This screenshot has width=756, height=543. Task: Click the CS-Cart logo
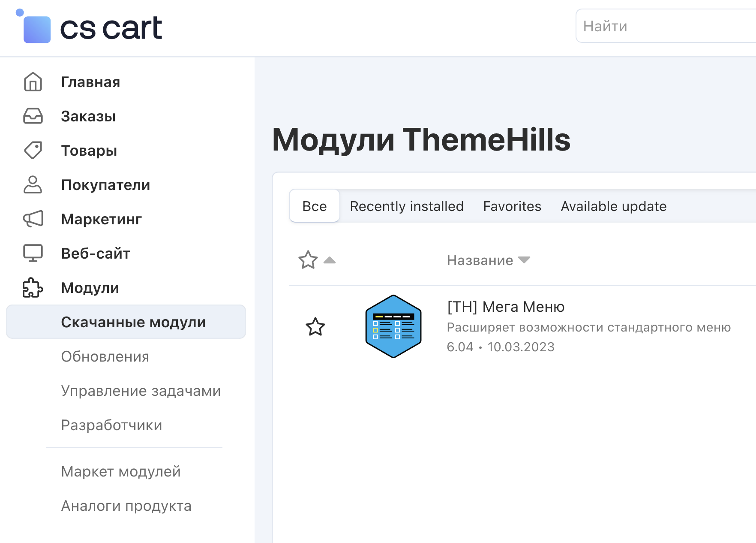point(89,27)
